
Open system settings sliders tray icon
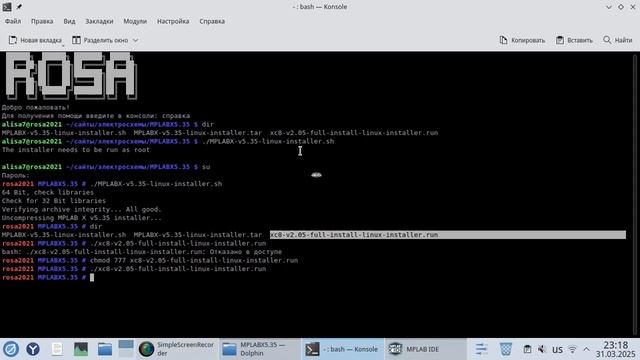tap(482, 349)
